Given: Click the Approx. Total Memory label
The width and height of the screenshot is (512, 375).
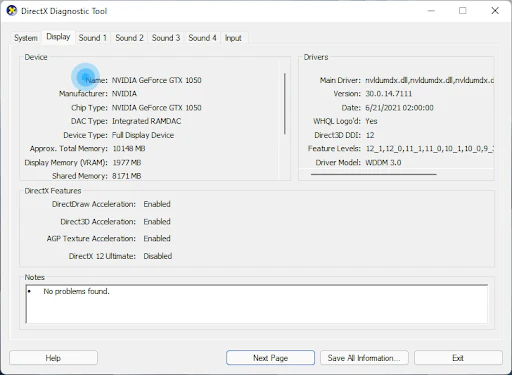Looking at the screenshot, I should (x=69, y=148).
